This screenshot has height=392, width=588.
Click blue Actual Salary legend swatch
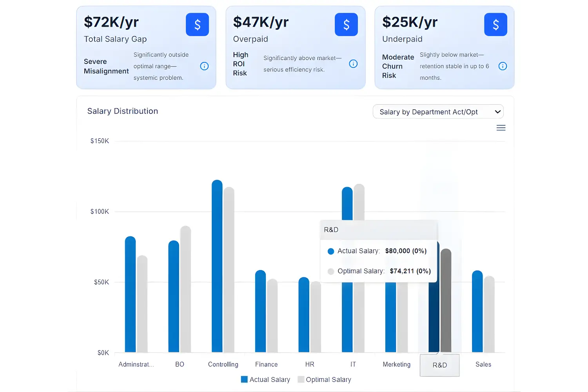tap(244, 379)
